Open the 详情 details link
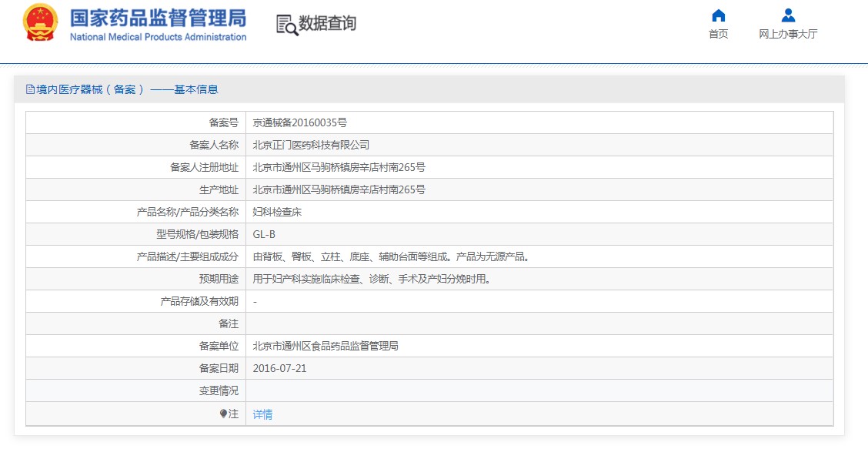This screenshot has width=868, height=449. click(262, 414)
